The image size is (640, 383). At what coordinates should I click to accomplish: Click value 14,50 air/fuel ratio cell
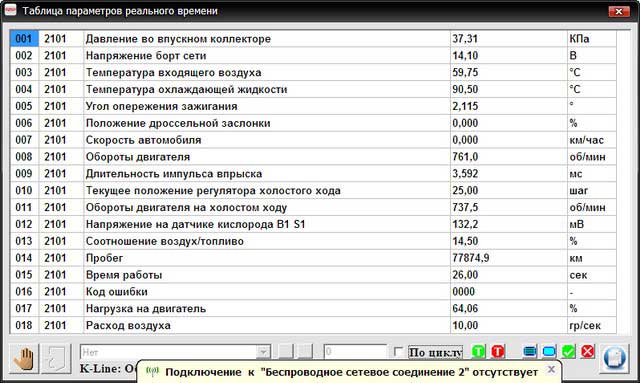point(509,241)
